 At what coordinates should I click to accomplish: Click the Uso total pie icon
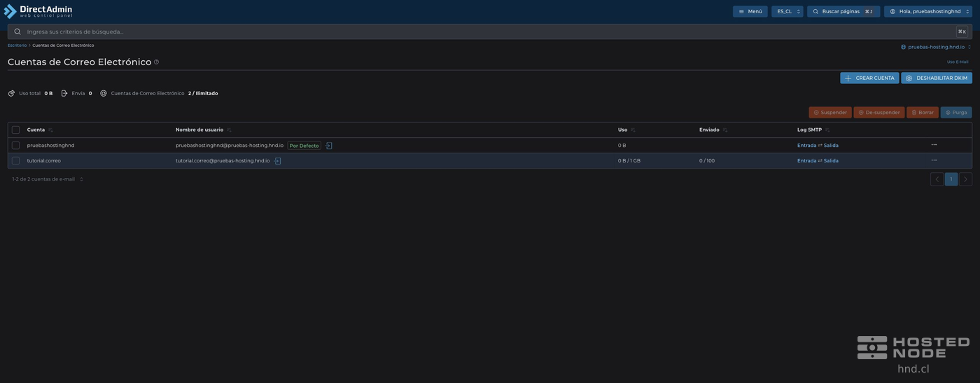click(11, 93)
